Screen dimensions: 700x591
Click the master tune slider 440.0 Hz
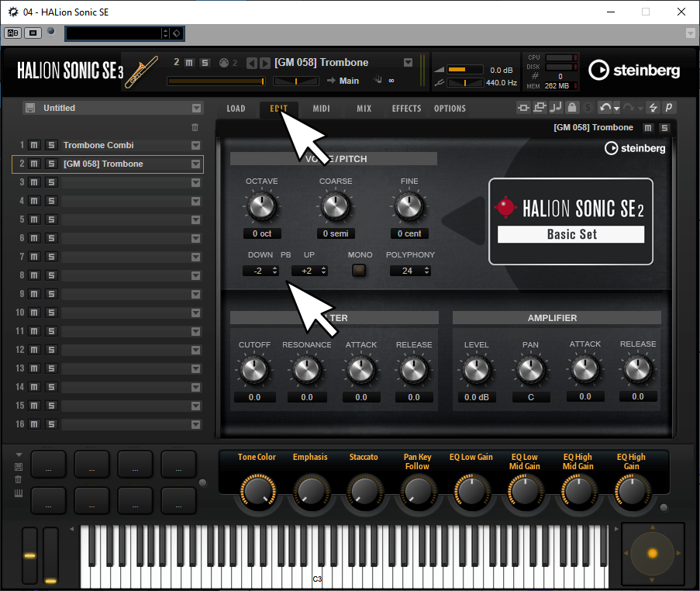[x=465, y=83]
